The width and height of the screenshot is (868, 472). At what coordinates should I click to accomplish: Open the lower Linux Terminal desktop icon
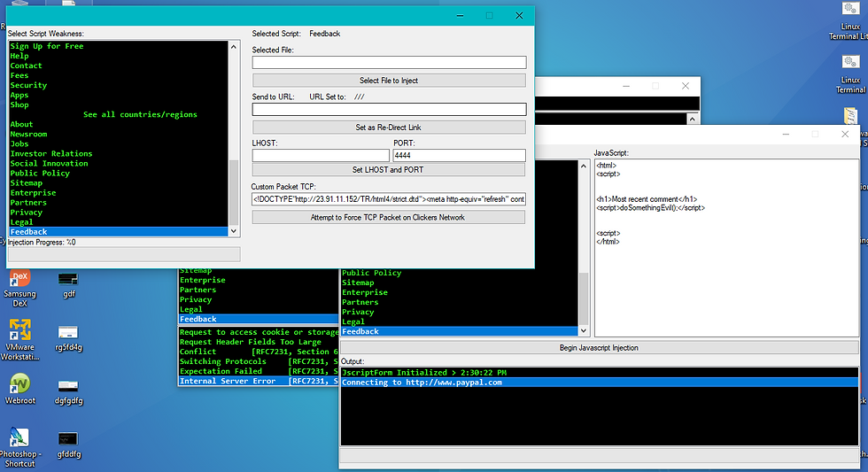click(851, 74)
